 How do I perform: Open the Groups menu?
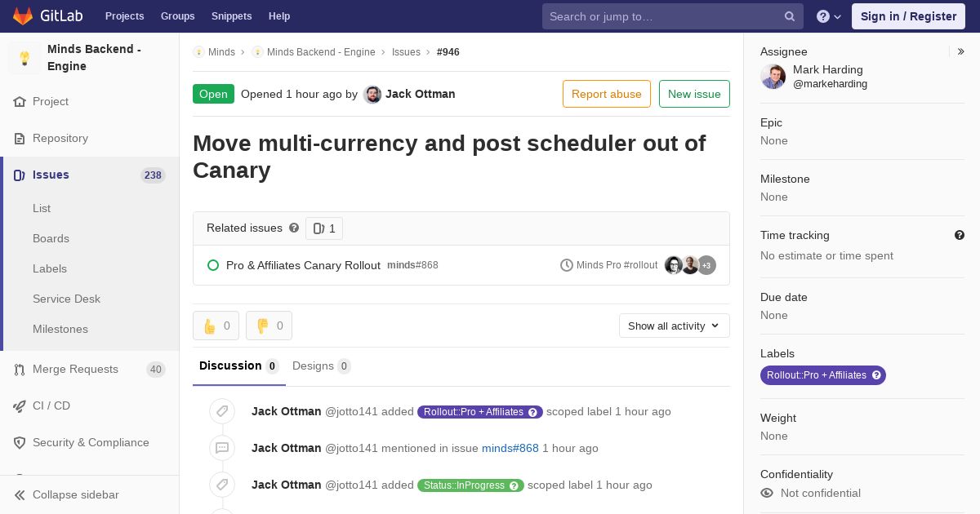click(178, 16)
